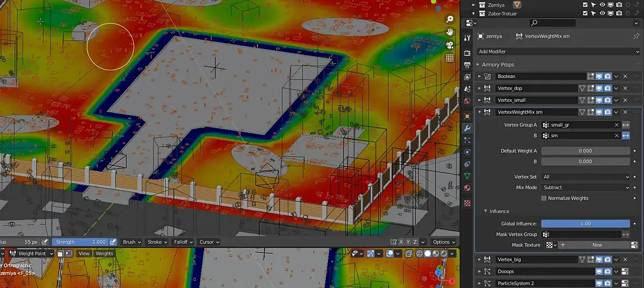The height and width of the screenshot is (288, 644).
Task: Toggle Boolean modifier viewport display
Action: tap(599, 76)
